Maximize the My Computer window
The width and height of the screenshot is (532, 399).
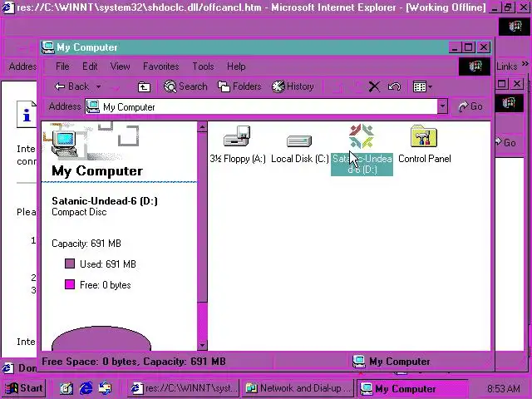[469, 47]
